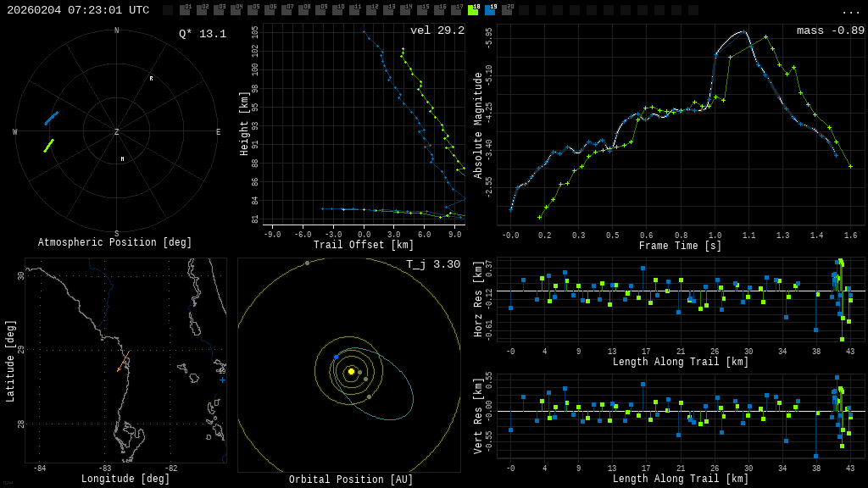Click the T_j 3.30 value
This screenshot has width=868, height=488.
[x=432, y=264]
